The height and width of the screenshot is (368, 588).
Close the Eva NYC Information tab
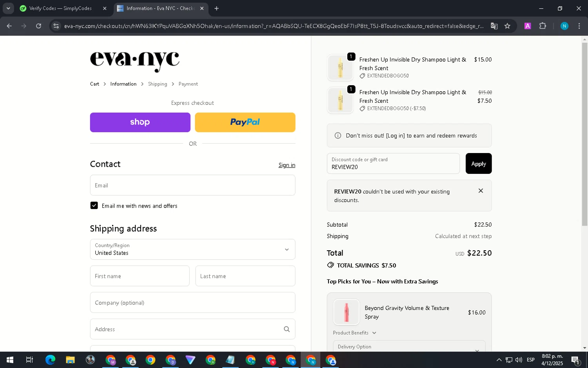click(x=202, y=8)
